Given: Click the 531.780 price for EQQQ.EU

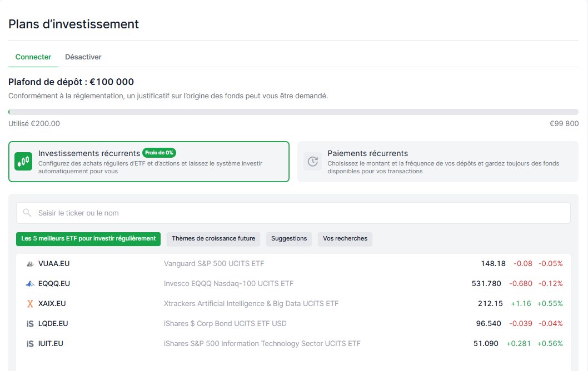Looking at the screenshot, I should pyautogui.click(x=486, y=284).
